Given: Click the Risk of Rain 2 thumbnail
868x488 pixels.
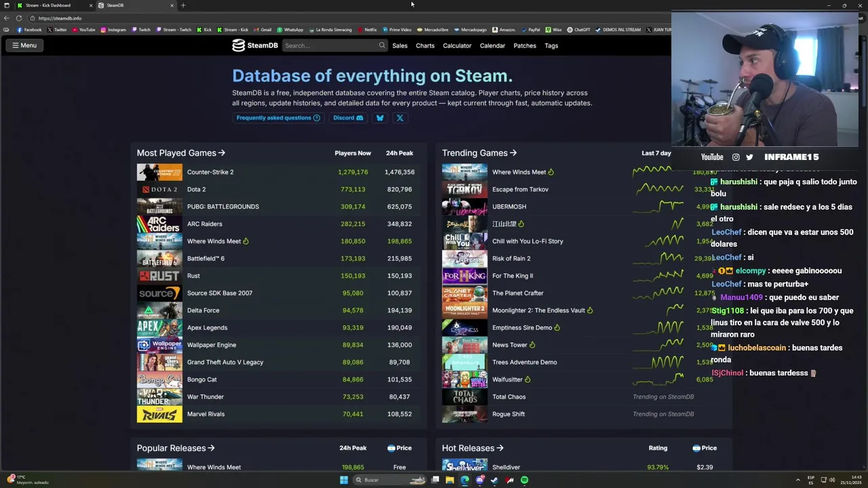Looking at the screenshot, I should tap(465, 258).
